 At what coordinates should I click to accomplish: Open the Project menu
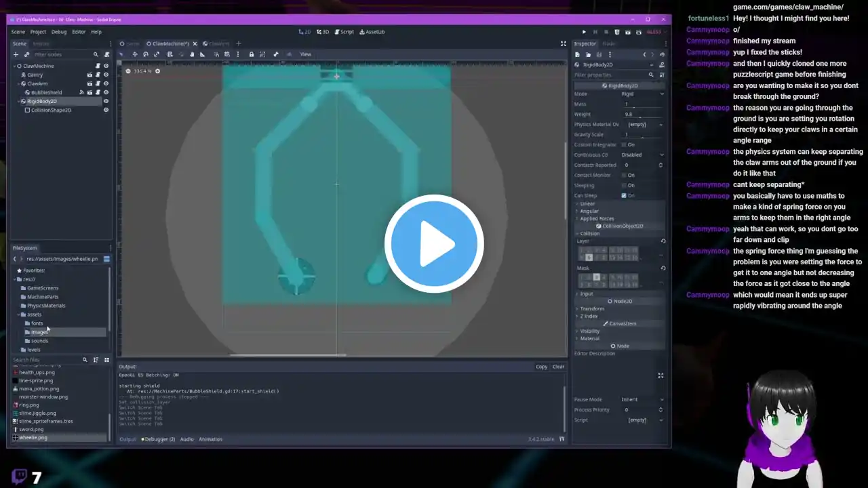click(38, 32)
